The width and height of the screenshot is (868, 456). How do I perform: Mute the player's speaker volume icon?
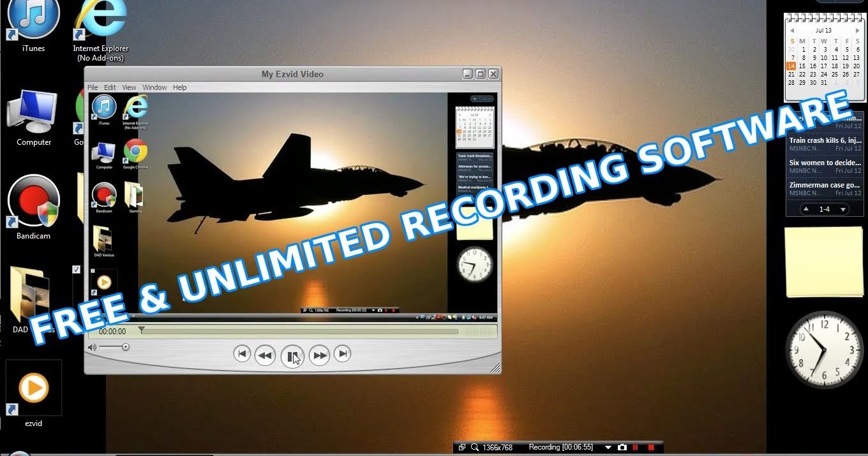pos(92,347)
